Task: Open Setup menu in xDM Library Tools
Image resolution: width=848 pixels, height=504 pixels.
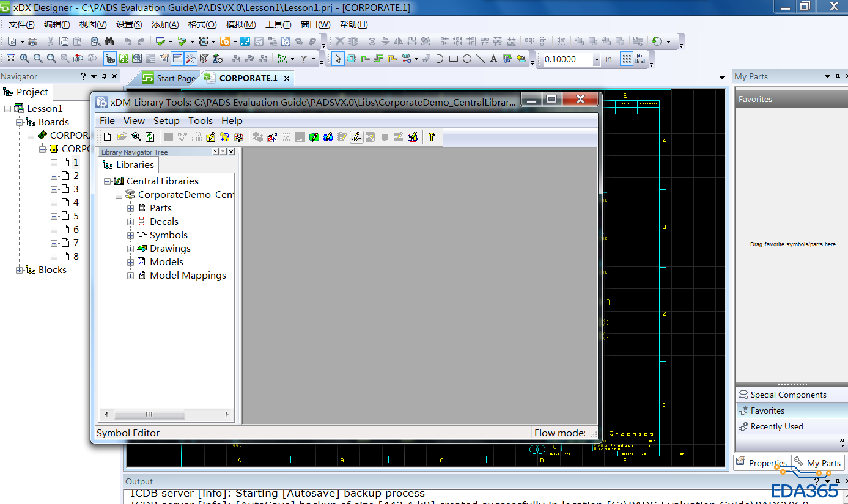Action: [166, 120]
